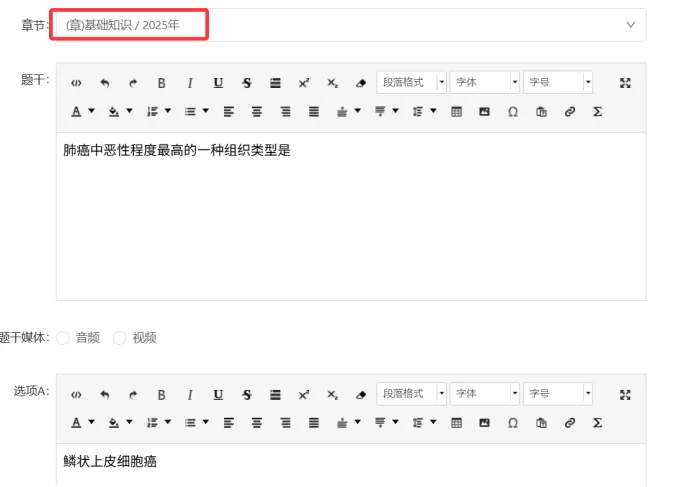The height and width of the screenshot is (487, 683).
Task: Align text right in 题干 editor
Action: (x=285, y=112)
